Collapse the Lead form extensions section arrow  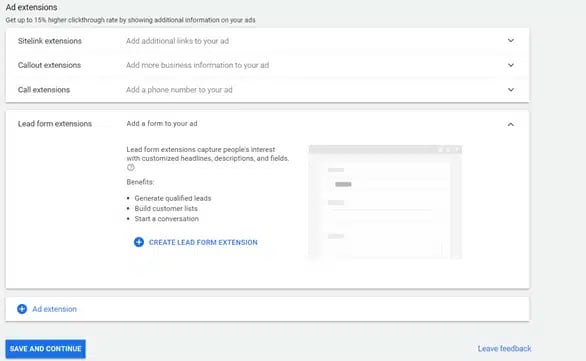511,124
